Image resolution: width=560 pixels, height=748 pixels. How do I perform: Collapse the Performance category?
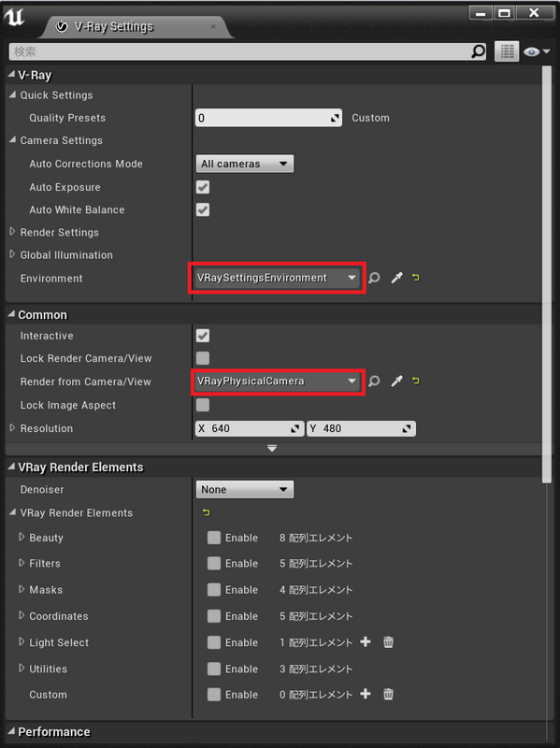11,731
